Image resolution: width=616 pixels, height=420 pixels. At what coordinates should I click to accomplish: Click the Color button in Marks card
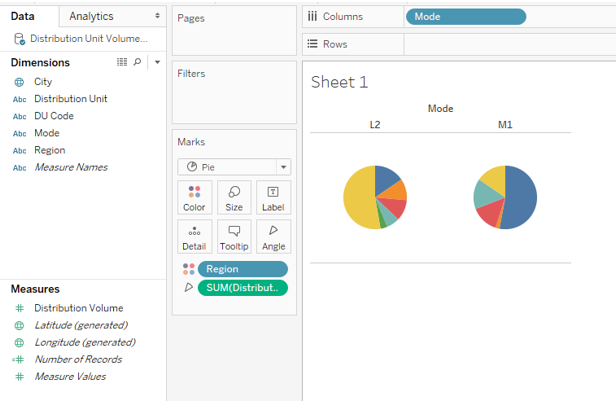pos(194,198)
